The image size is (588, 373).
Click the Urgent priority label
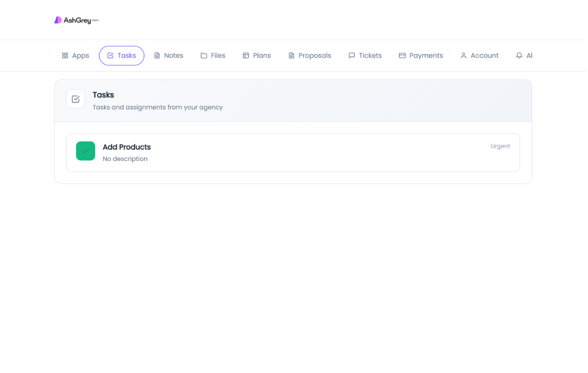point(500,146)
